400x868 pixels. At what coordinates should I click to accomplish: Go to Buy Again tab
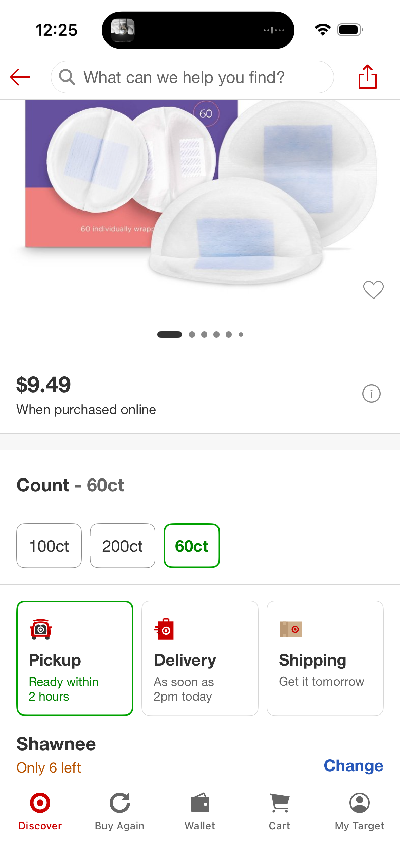click(x=120, y=811)
